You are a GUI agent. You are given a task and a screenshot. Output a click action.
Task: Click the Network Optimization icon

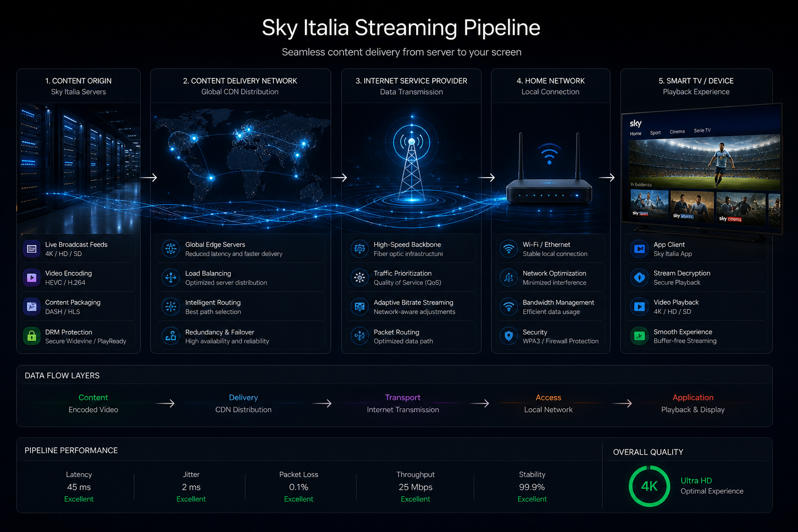(x=509, y=277)
